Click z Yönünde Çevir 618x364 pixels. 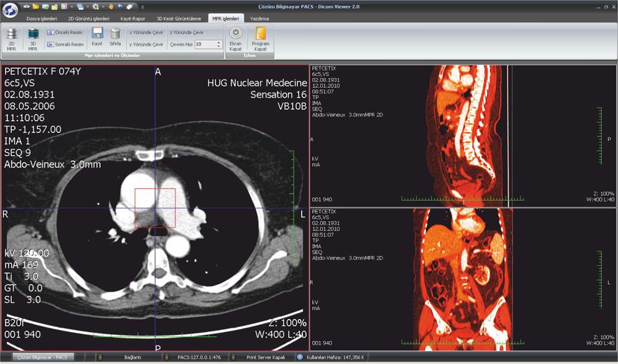coord(187,32)
